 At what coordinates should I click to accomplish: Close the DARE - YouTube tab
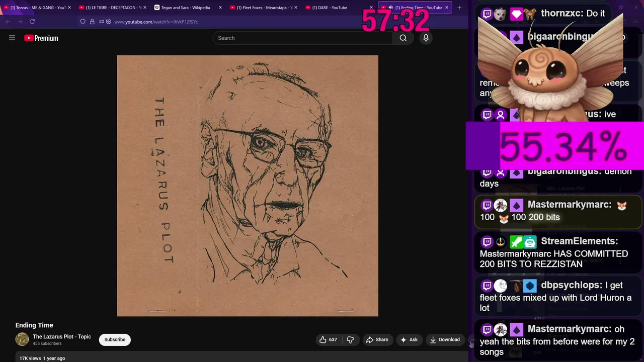click(x=371, y=8)
